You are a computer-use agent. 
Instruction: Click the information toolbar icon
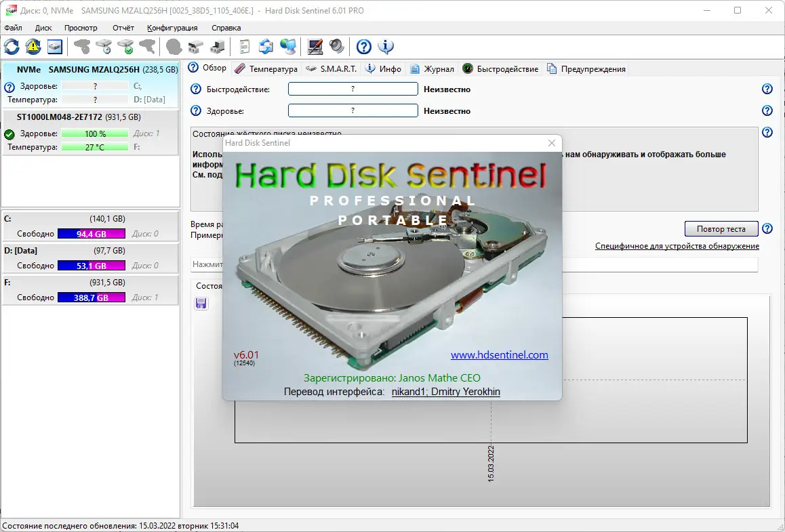pos(386,46)
